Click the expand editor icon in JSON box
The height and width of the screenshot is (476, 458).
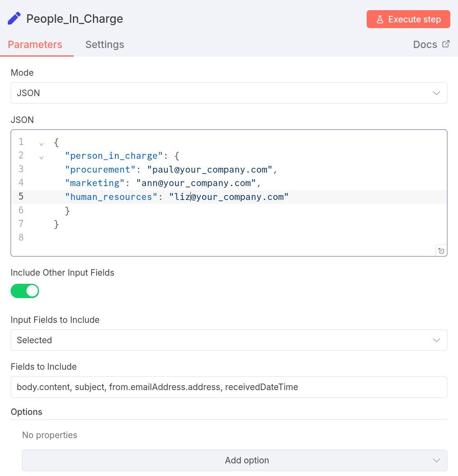click(441, 251)
